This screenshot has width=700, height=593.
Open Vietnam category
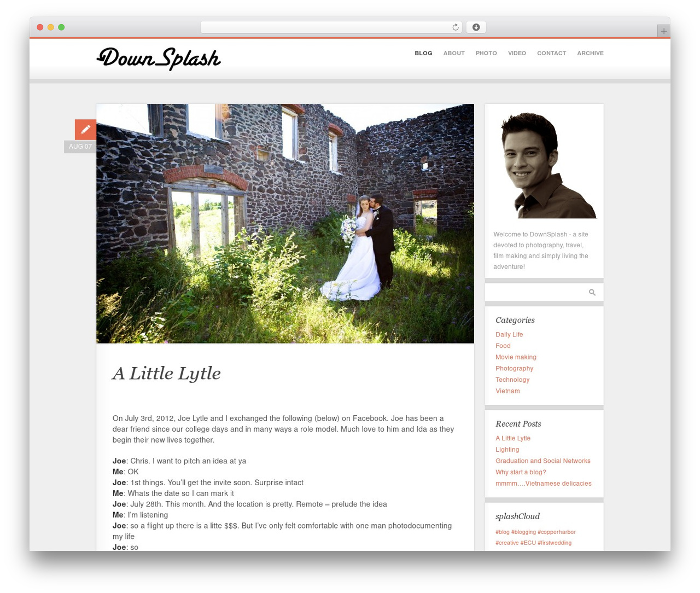pyautogui.click(x=507, y=391)
